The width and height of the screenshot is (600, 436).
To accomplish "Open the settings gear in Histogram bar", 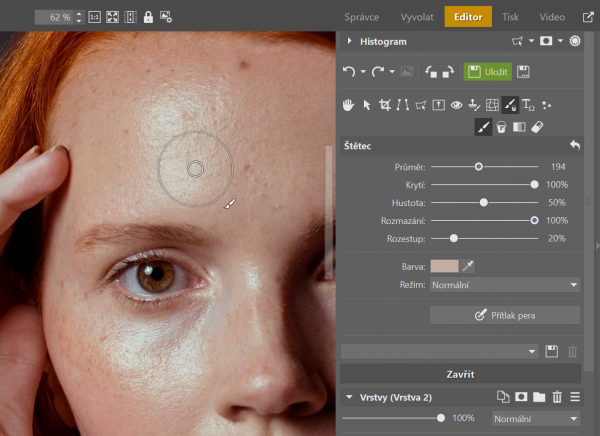I will (x=575, y=41).
